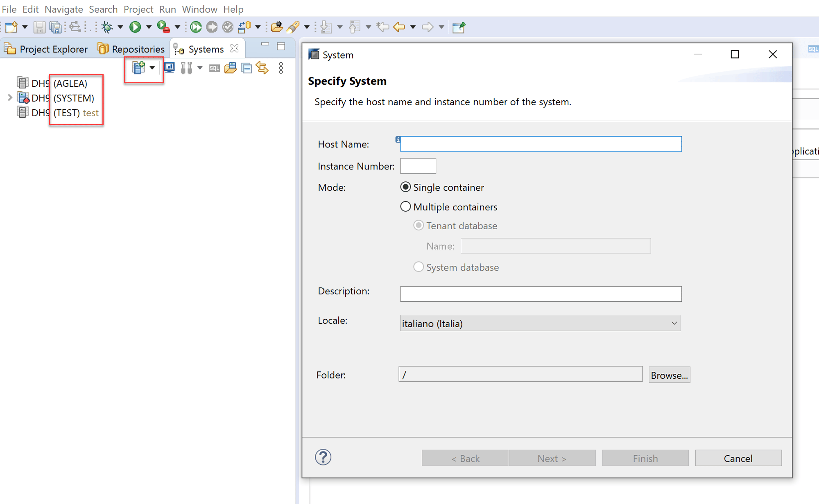Click the grey check circle icon
This screenshot has width=819, height=504.
tap(228, 27)
